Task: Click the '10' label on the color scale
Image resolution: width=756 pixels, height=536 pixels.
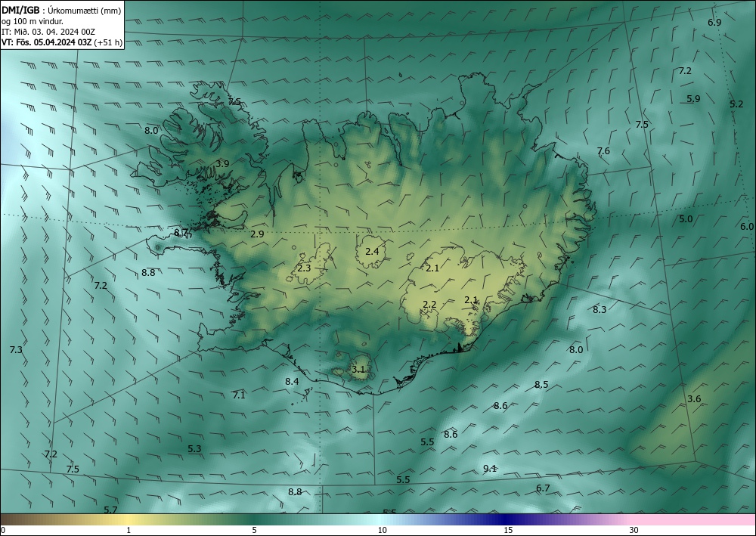Action: [382, 530]
